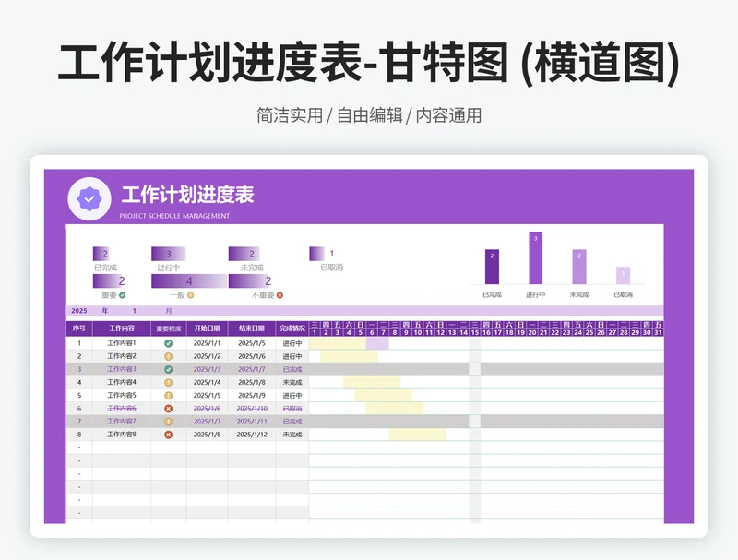
Task: Select the 已完成 bar in the chart
Action: tap(492, 267)
